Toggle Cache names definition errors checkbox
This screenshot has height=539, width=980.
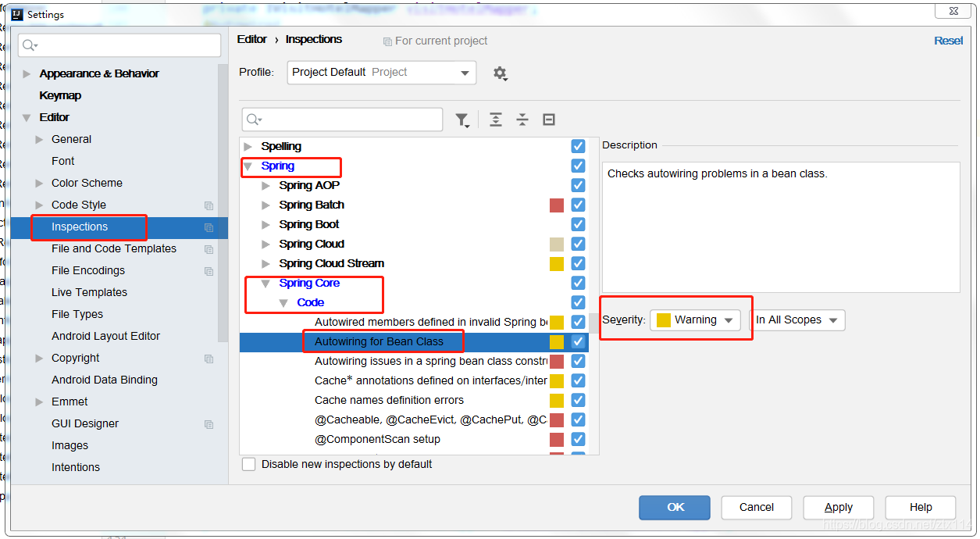tap(578, 400)
